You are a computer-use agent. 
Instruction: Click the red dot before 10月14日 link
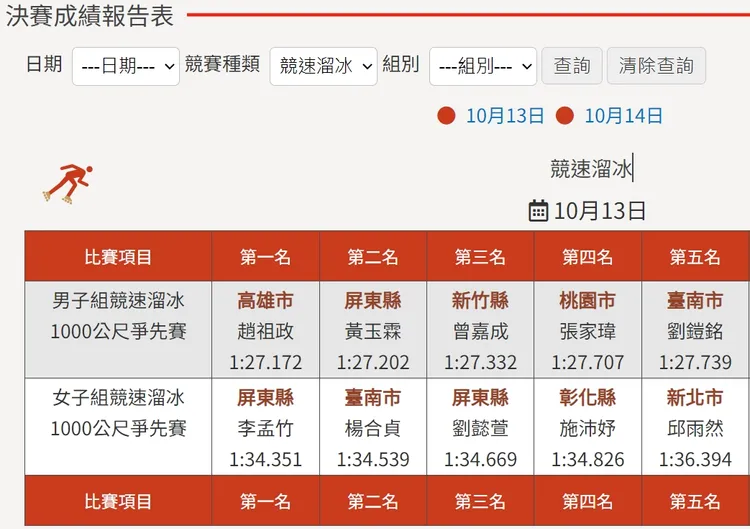[x=565, y=116]
